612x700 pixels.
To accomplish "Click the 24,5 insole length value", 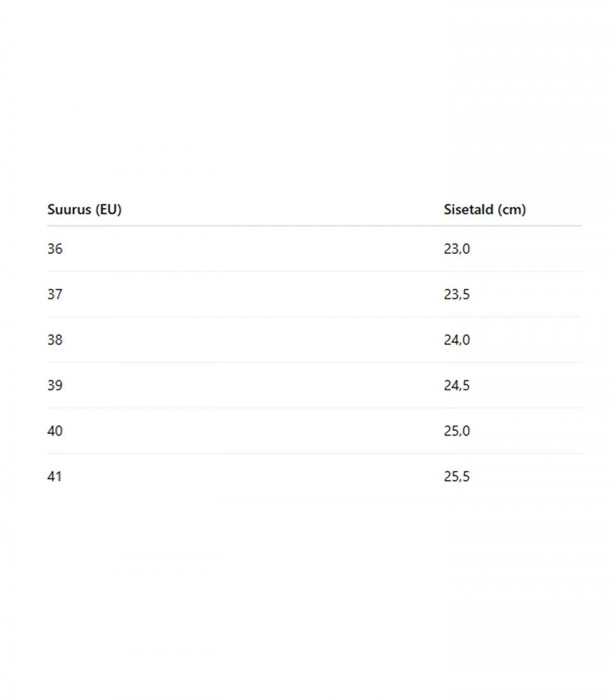I will (x=456, y=385).
